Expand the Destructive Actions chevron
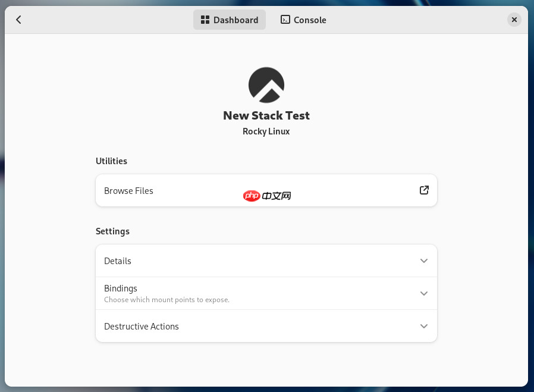Image resolution: width=534 pixels, height=392 pixels. click(424, 327)
